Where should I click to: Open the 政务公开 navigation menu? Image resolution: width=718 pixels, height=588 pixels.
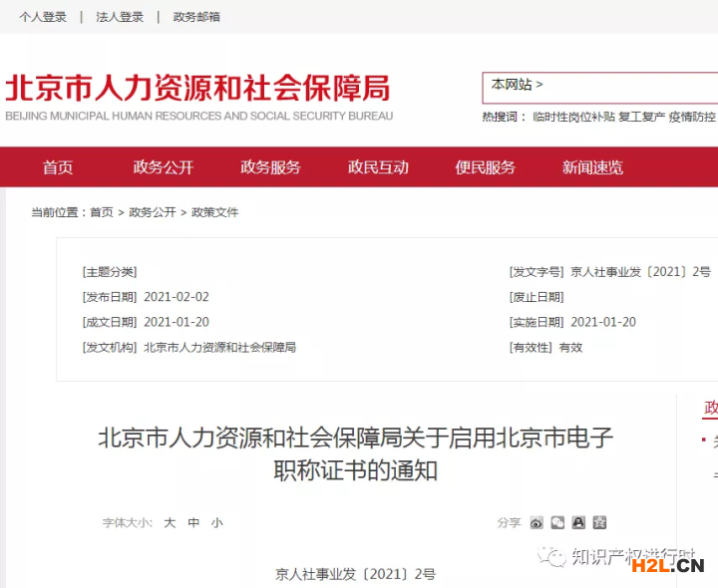[164, 167]
